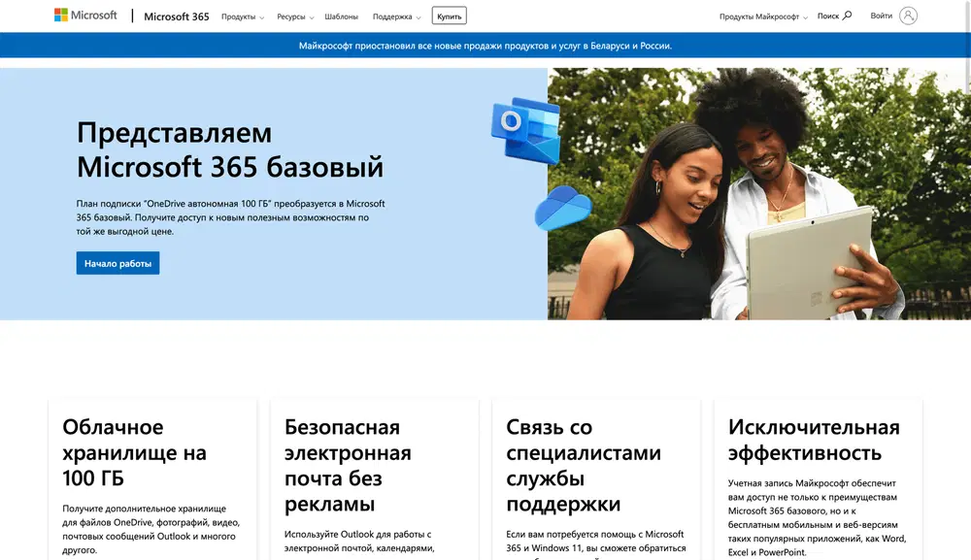Click the Купить button
The image size is (971, 560).
pyautogui.click(x=449, y=16)
